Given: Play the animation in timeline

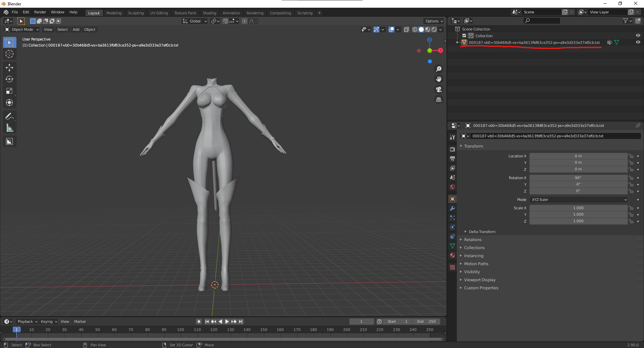Looking at the screenshot, I should tap(227, 322).
